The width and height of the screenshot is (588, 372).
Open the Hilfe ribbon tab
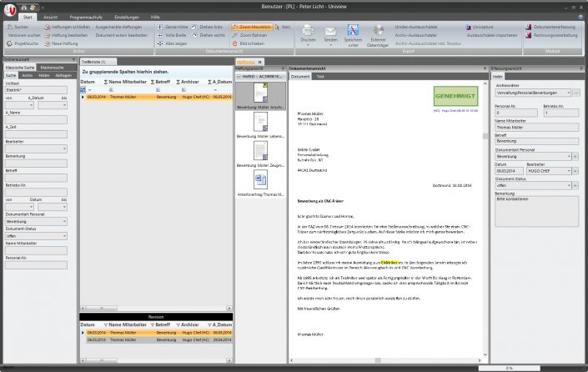tap(155, 18)
